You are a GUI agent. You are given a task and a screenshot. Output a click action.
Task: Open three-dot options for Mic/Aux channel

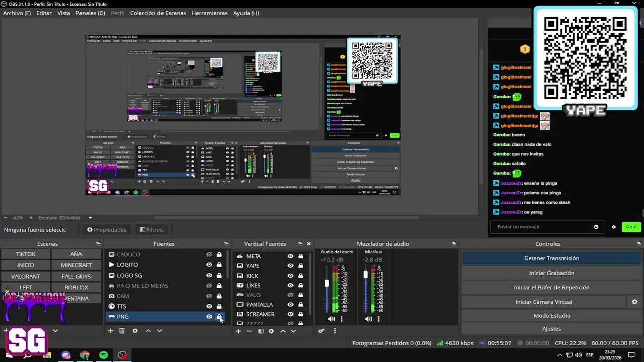coord(379,319)
